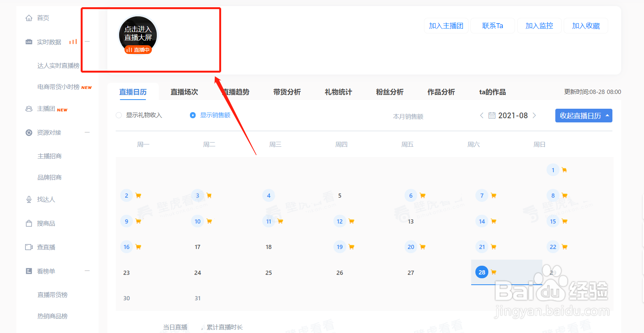Open 热销商品榜 in sidebar
Image resolution: width=644 pixels, height=333 pixels.
53,316
